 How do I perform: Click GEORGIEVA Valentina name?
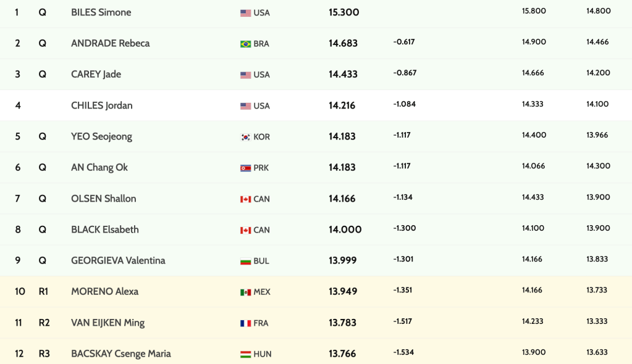[118, 260]
